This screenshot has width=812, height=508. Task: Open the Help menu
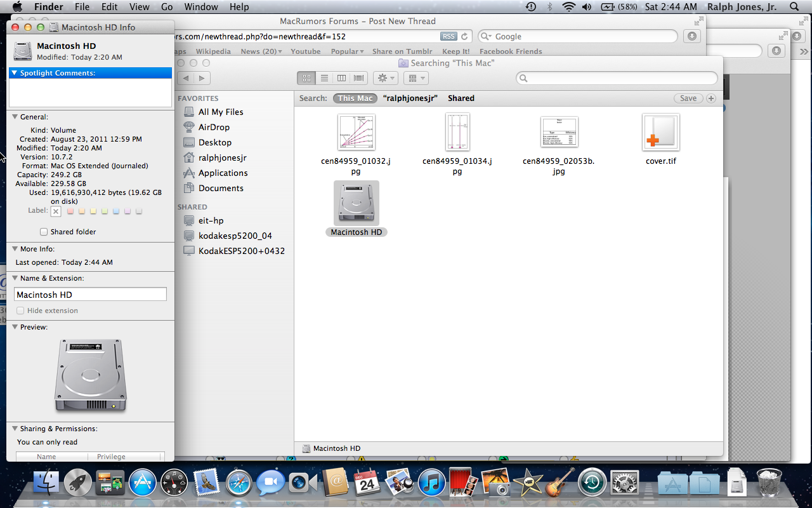(239, 7)
